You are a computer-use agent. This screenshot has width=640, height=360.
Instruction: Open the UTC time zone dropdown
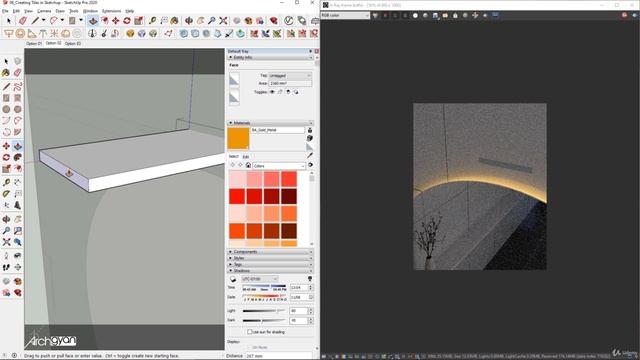260,279
